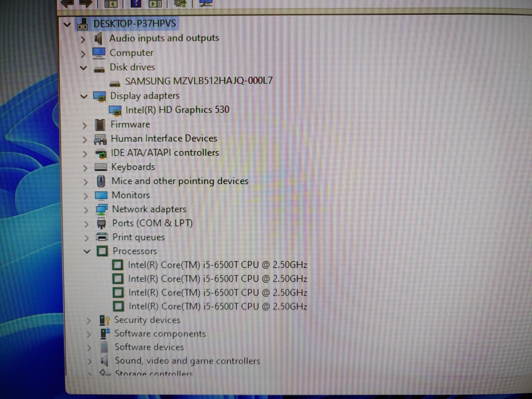This screenshot has width=532, height=399.
Task: Click the Network adapters icon
Action: [102, 209]
